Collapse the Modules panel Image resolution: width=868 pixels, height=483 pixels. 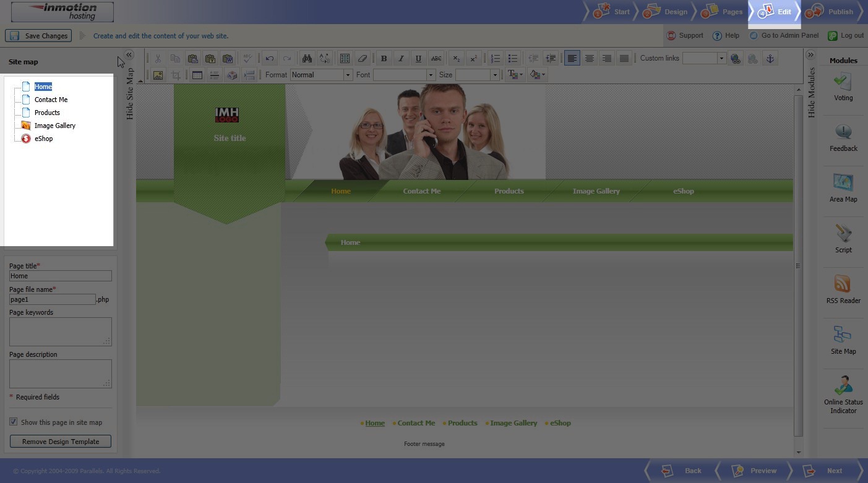pyautogui.click(x=810, y=55)
